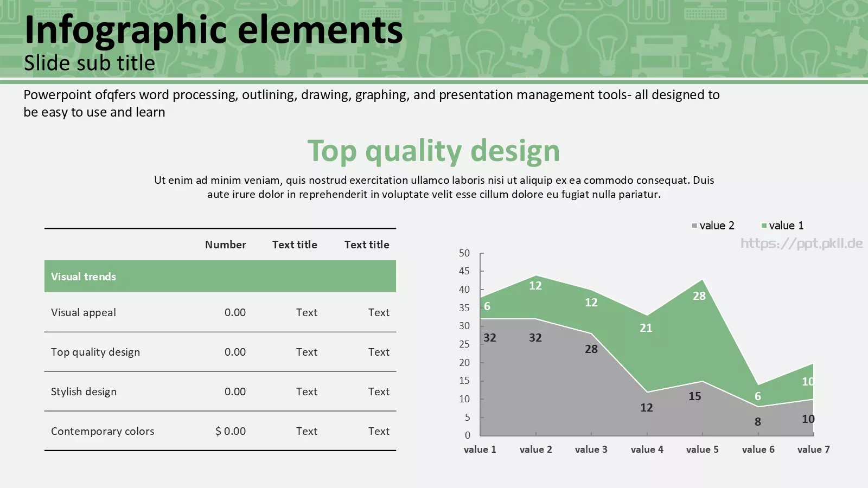Image resolution: width=868 pixels, height=488 pixels.
Task: Click the value 2 gray legend marker
Action: pos(694,226)
